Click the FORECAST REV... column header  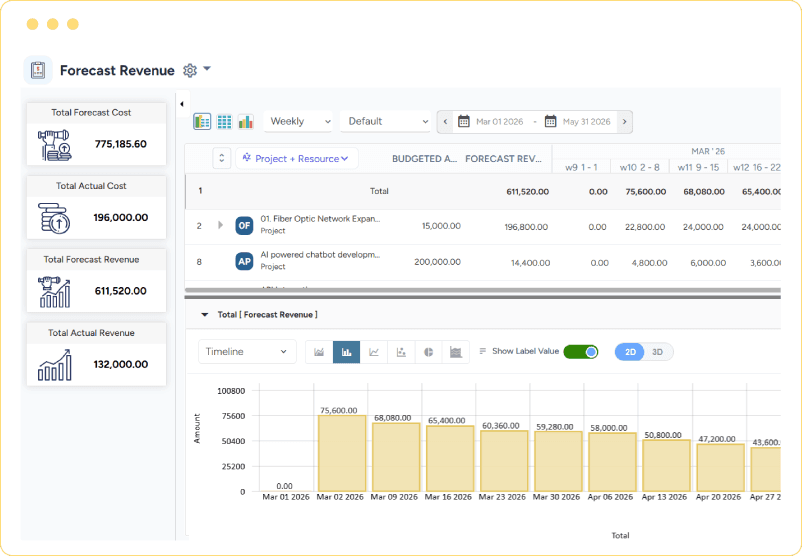pyautogui.click(x=503, y=159)
